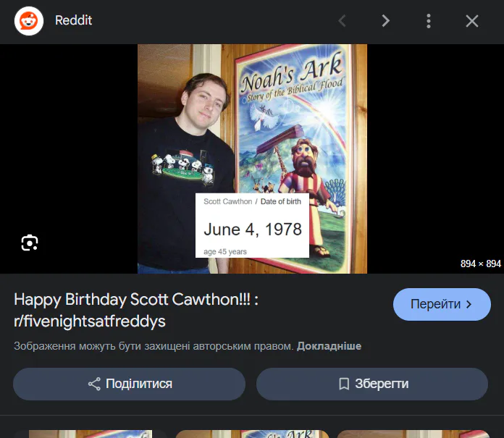Search this image with Google Lens icon
Viewport: 504px width, 438px height.
pos(30,243)
